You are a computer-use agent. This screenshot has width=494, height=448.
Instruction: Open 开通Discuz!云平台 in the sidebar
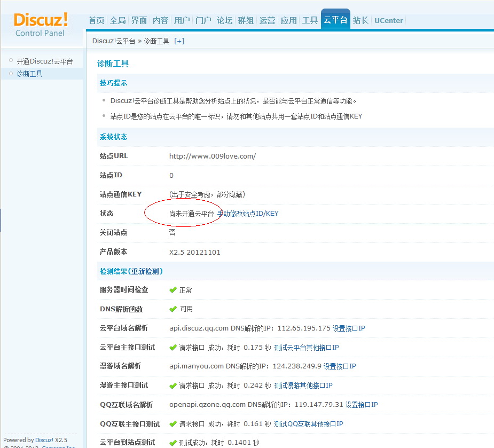45,61
